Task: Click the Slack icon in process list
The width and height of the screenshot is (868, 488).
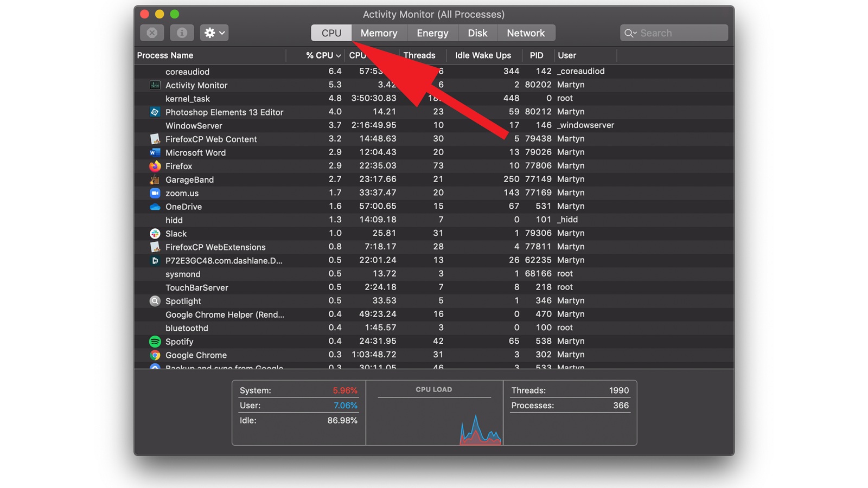Action: [155, 234]
